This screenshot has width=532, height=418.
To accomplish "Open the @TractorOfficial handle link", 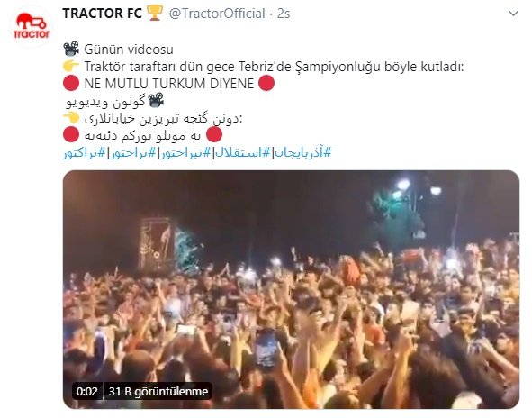I will (217, 14).
